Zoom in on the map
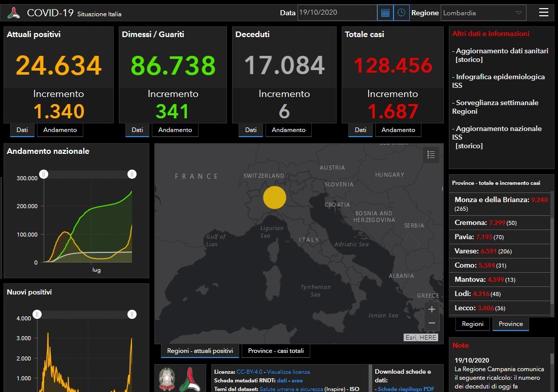Screen dimensions: 558x392 (432, 309)
